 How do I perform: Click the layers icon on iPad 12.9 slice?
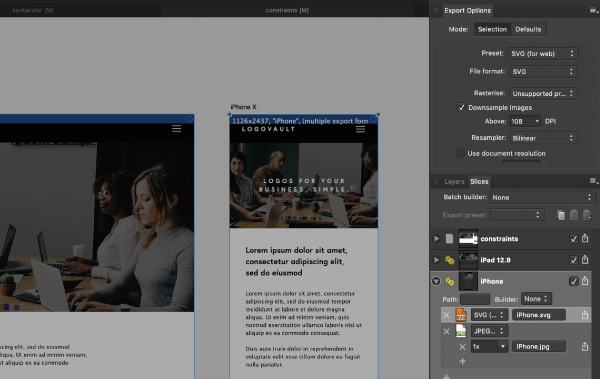pyautogui.click(x=449, y=260)
